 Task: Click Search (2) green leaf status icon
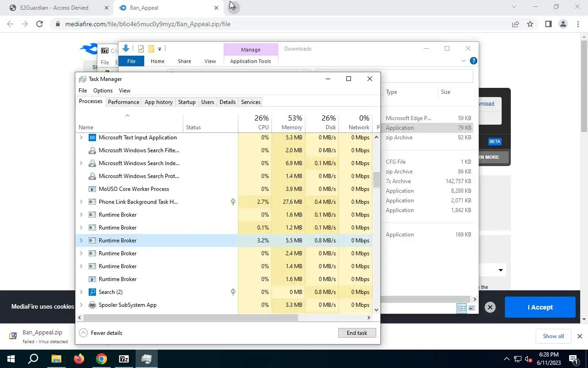coord(233,292)
